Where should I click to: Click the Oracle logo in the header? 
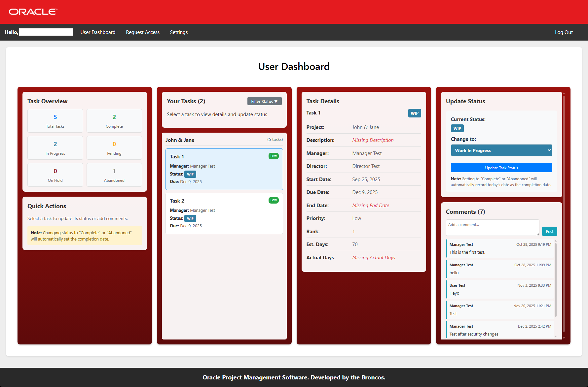pos(32,11)
